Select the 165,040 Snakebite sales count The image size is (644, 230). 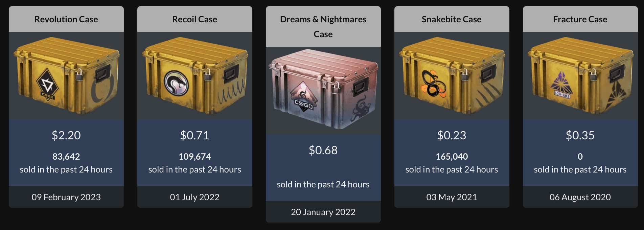point(452,157)
